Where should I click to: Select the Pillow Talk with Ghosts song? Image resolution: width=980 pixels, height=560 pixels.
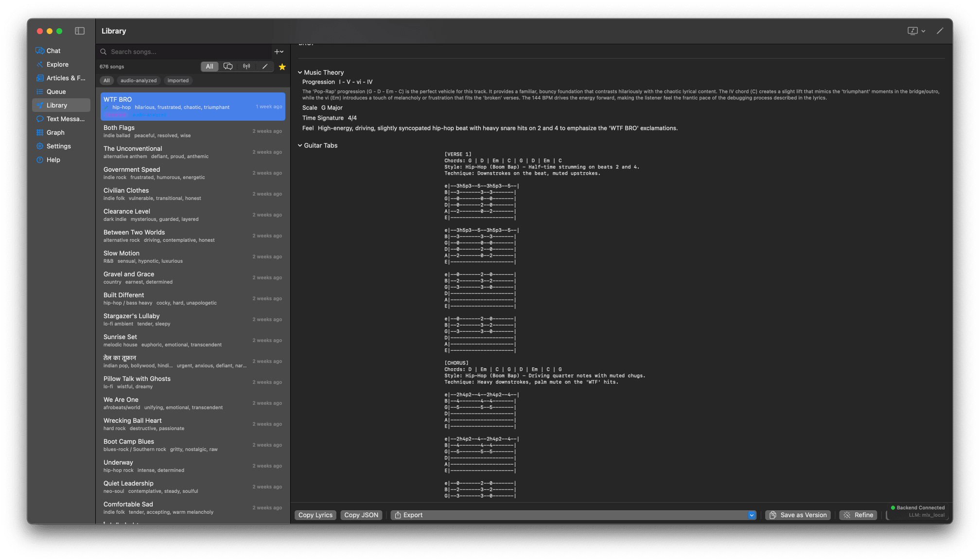click(x=192, y=382)
